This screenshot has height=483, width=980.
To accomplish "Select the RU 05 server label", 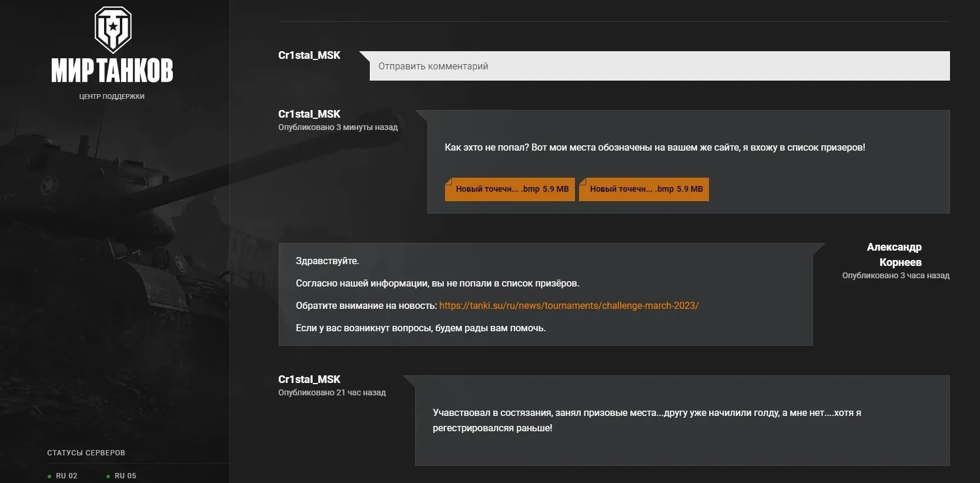I will pos(125,476).
